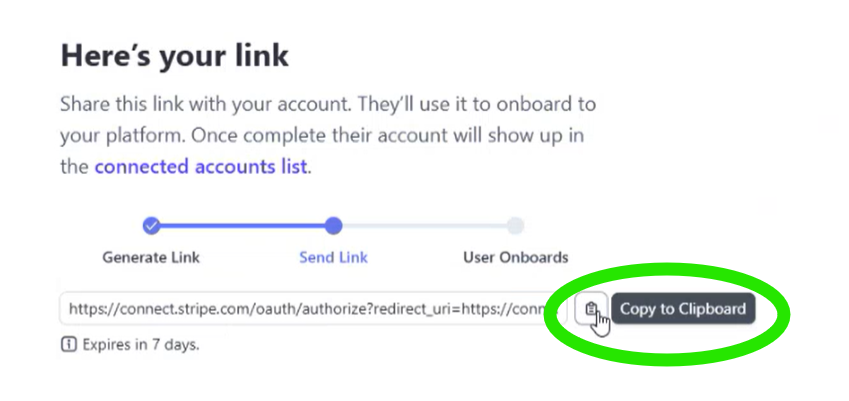Click the Share this link with your account sentence
This screenshot has width=849, height=401.
[x=205, y=104]
